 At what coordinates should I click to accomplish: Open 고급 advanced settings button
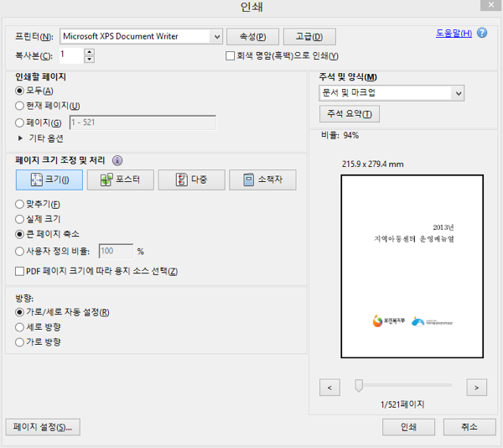309,37
